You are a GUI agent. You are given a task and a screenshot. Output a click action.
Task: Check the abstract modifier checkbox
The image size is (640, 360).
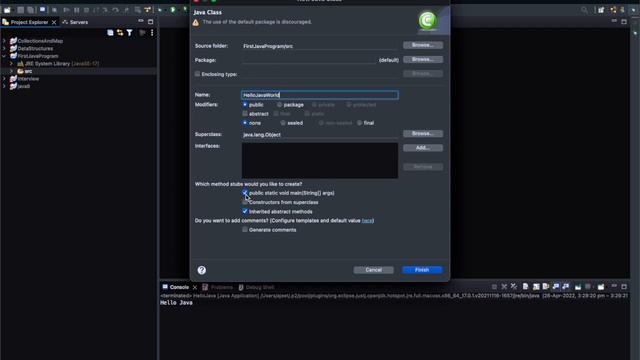click(245, 113)
